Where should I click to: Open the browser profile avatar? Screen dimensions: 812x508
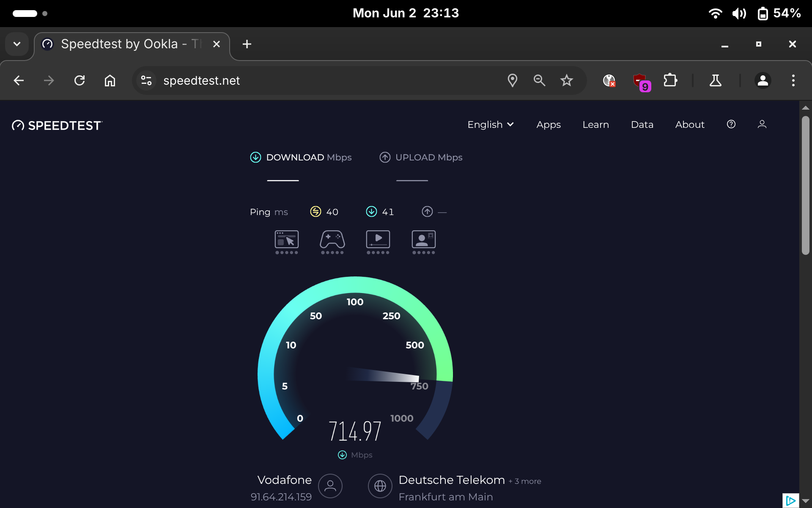click(x=763, y=80)
